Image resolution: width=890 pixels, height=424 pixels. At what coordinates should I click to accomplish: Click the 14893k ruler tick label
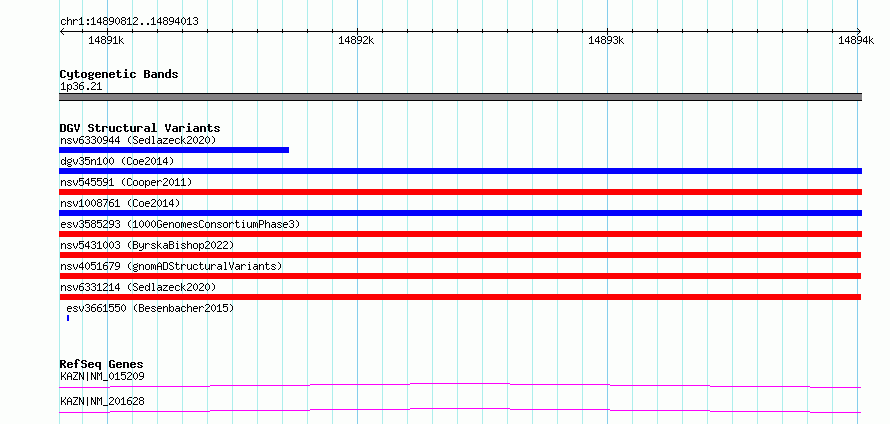(x=606, y=40)
